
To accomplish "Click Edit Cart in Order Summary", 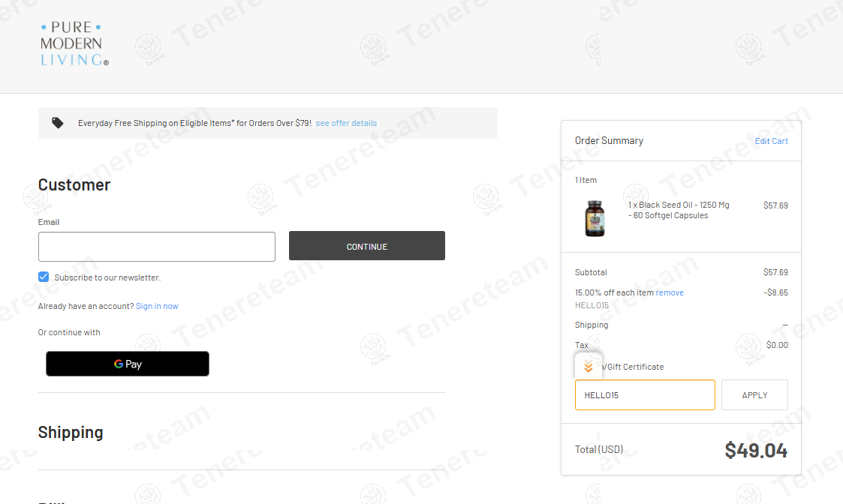I will click(771, 141).
